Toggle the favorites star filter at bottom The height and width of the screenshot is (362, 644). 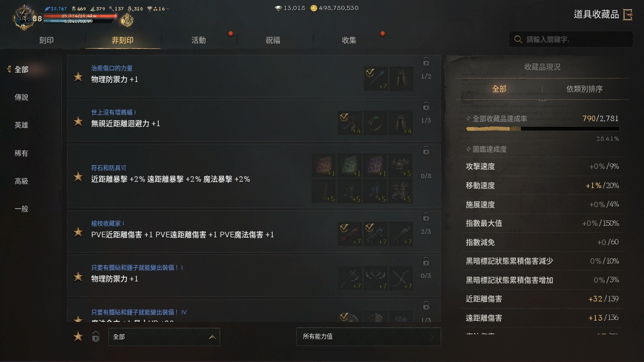78,337
